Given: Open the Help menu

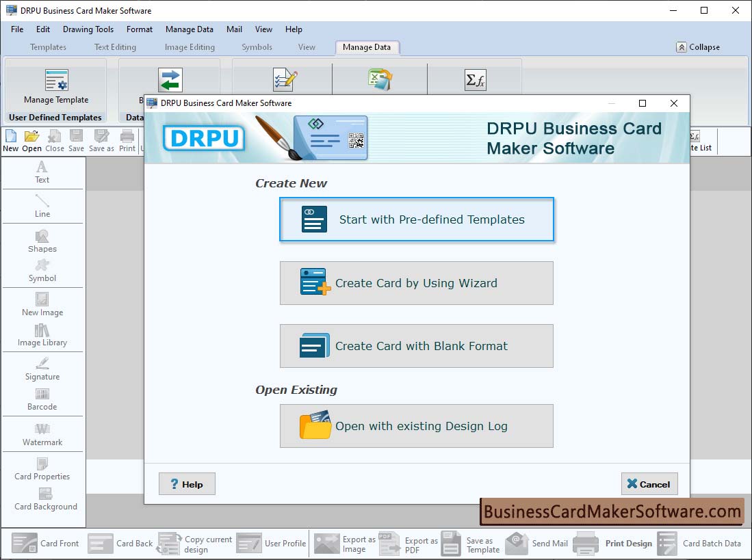Looking at the screenshot, I should (x=294, y=29).
